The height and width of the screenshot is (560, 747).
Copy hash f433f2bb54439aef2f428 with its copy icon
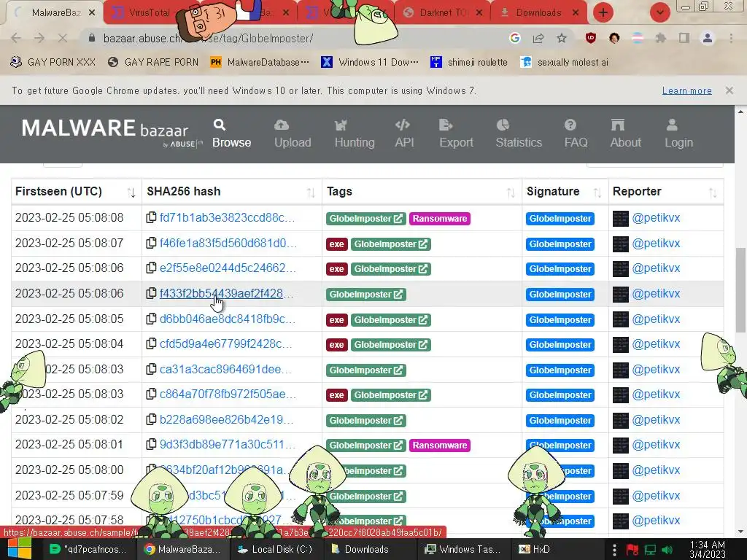click(x=151, y=293)
